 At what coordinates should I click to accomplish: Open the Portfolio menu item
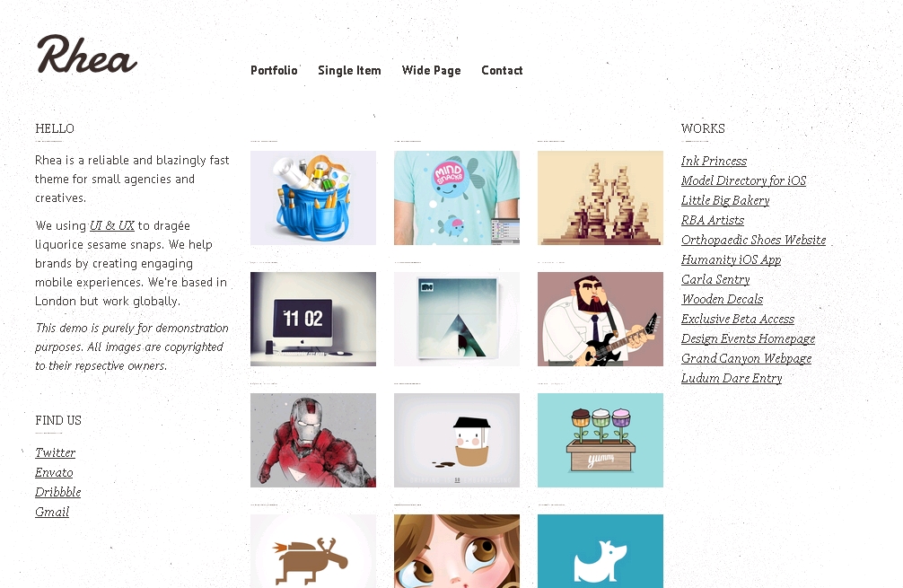pos(274,70)
